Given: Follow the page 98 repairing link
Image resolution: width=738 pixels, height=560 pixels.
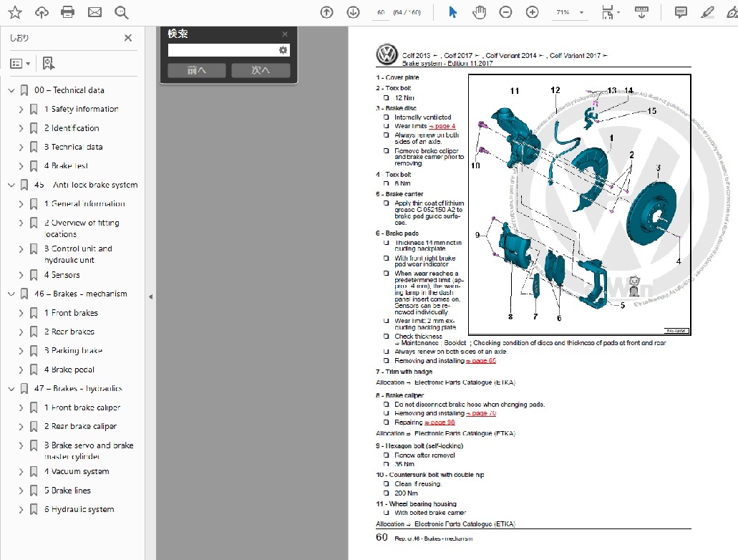Looking at the screenshot, I should coord(440,423).
